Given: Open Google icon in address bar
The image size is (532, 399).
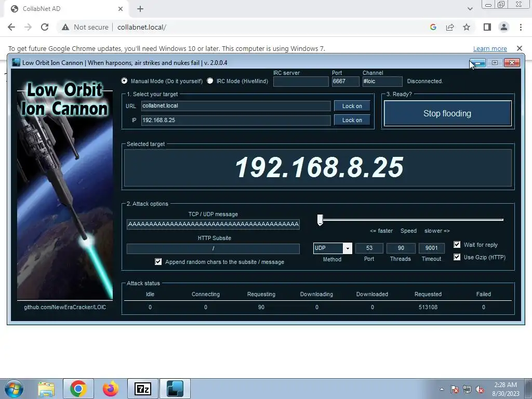Looking at the screenshot, I should pos(433,27).
